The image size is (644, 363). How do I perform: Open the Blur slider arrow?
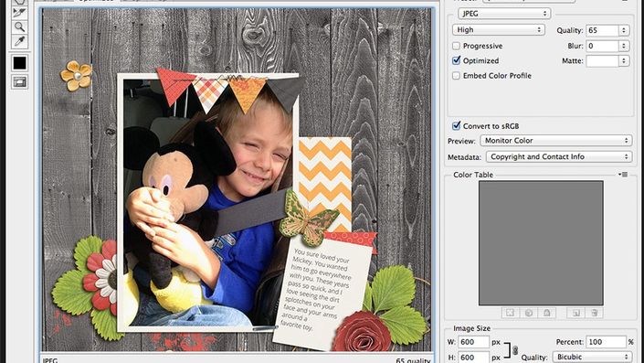pyautogui.click(x=624, y=46)
